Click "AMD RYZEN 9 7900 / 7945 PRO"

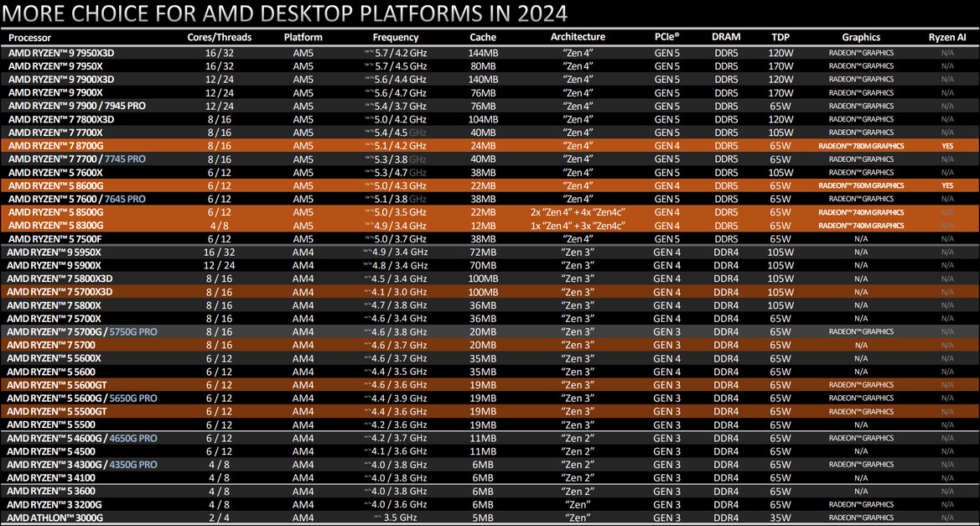(x=77, y=107)
